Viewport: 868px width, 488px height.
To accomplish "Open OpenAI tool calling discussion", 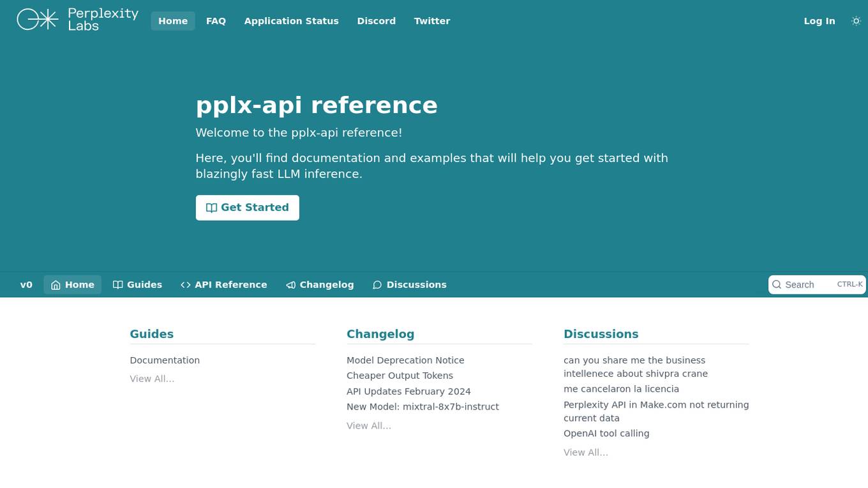I will tap(606, 434).
